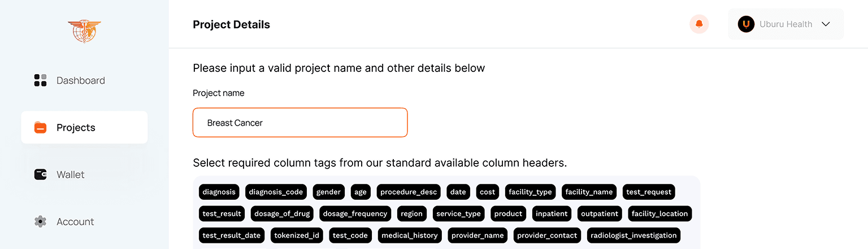Click the Dashboard grid icon
Viewport: 868px width, 249px height.
40,80
